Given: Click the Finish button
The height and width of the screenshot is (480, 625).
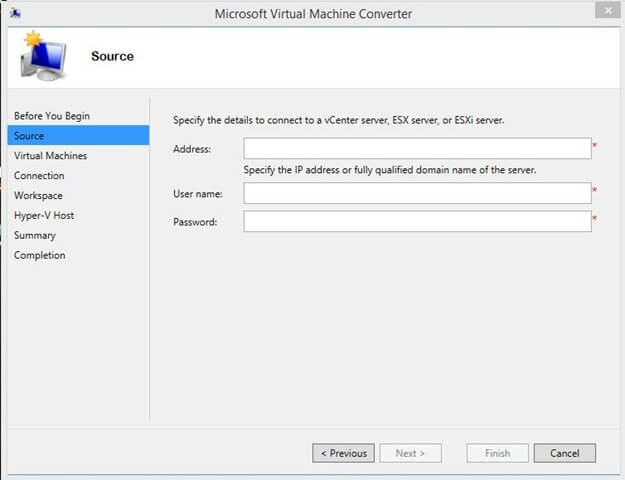Looking at the screenshot, I should 497,453.
